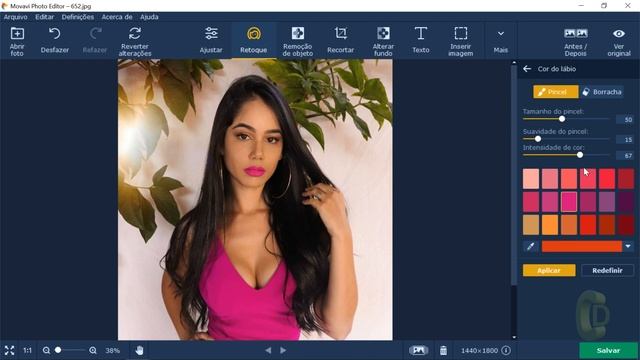The image size is (640, 360).
Task: Click the 1:1 actual size button
Action: coord(27,350)
